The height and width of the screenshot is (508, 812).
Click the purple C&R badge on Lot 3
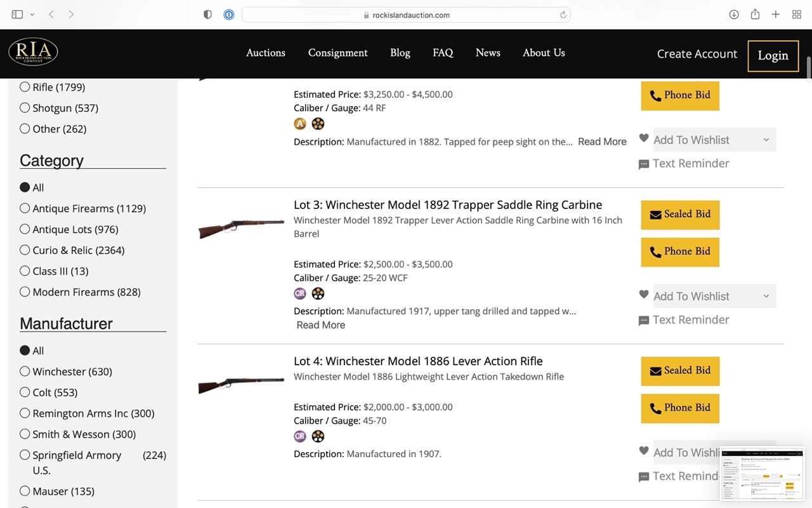[300, 293]
